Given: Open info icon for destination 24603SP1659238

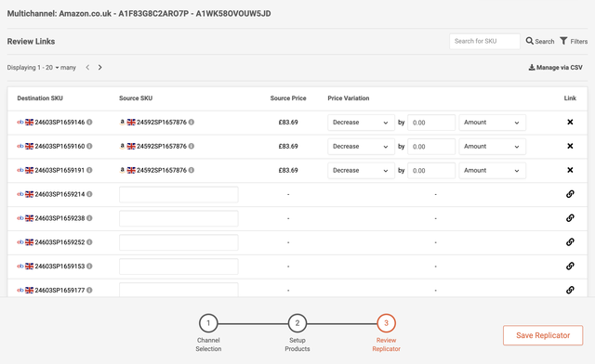Looking at the screenshot, I should pyautogui.click(x=89, y=218).
